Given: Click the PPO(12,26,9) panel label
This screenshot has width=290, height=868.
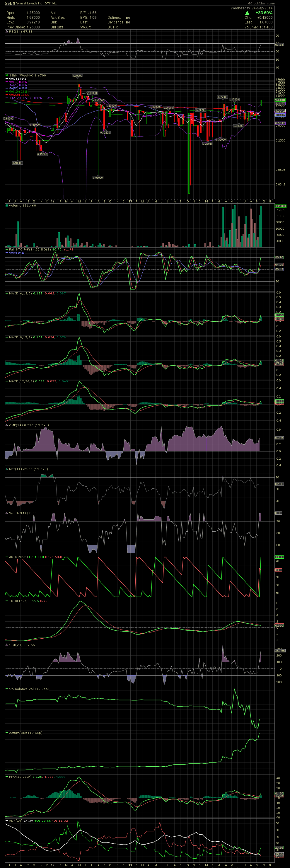Looking at the screenshot, I should 35,777.
